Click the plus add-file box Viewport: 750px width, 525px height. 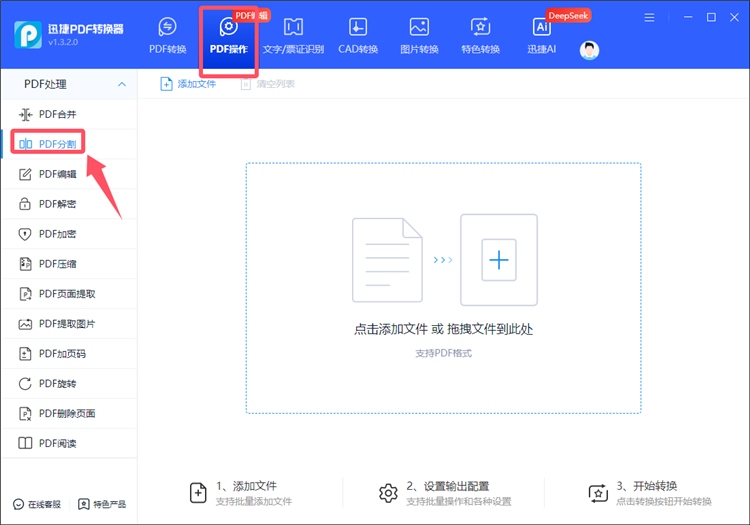click(499, 260)
